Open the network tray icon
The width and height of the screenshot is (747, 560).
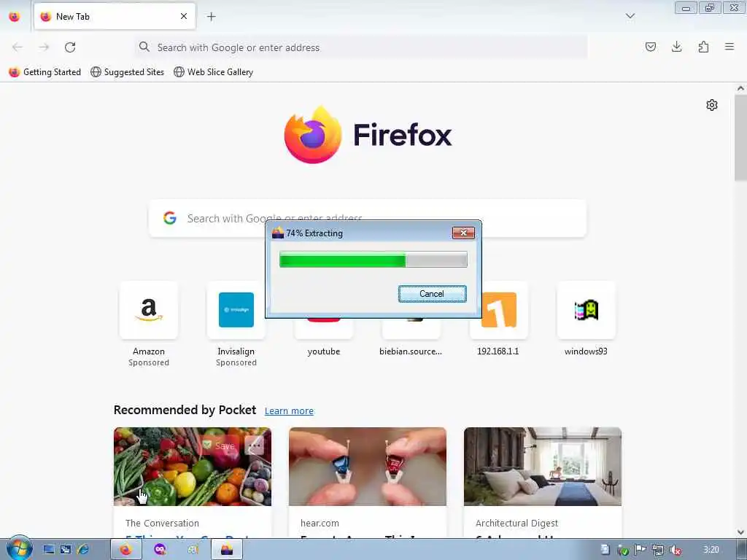(658, 550)
